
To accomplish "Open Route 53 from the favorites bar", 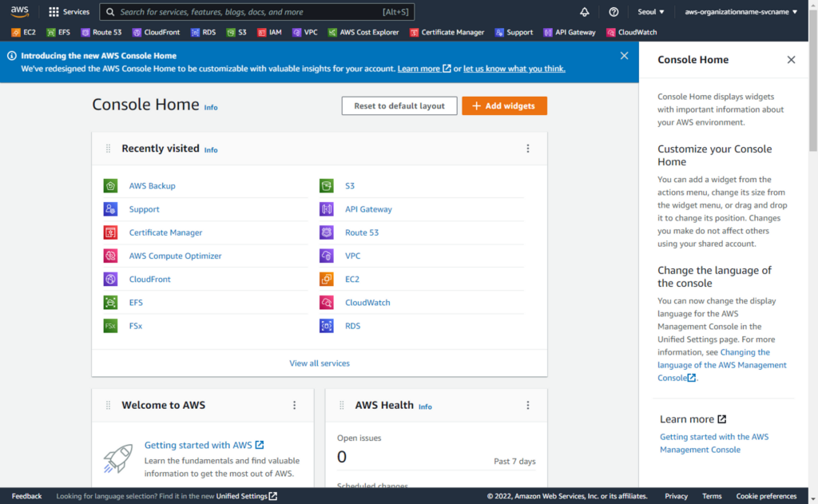I will pyautogui.click(x=101, y=32).
